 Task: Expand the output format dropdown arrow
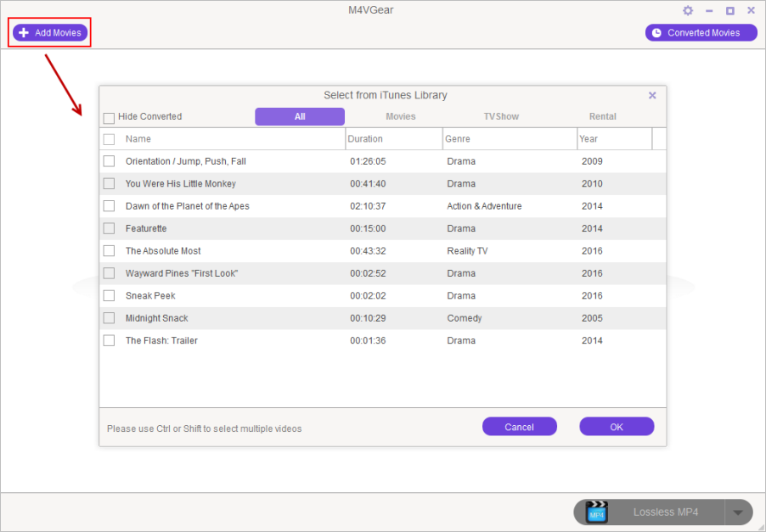point(738,512)
